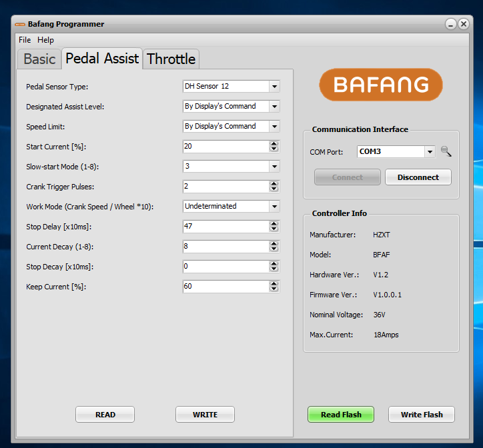483x448 pixels.
Task: Switch to the Throttle tab
Action: click(x=171, y=59)
